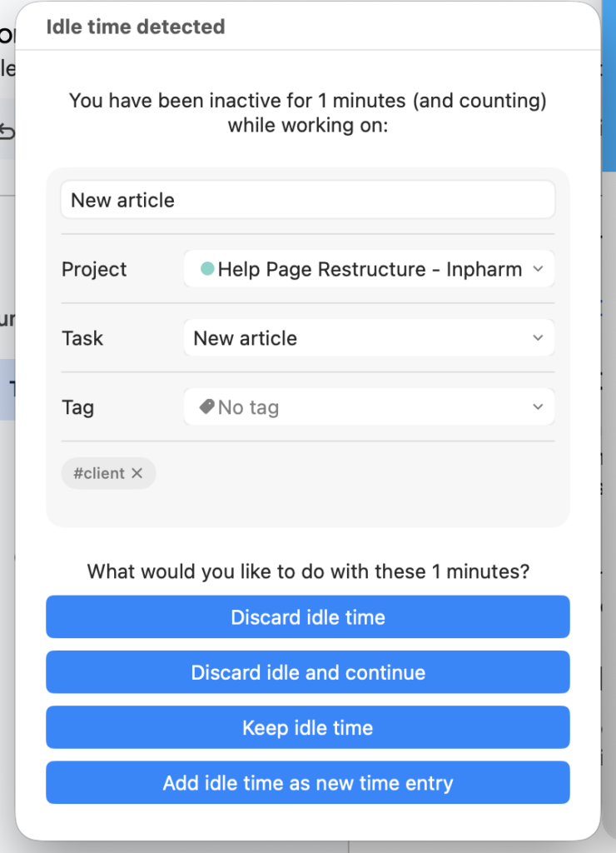Click the Idle time detected title bar
The width and height of the screenshot is (616, 853).
[135, 27]
